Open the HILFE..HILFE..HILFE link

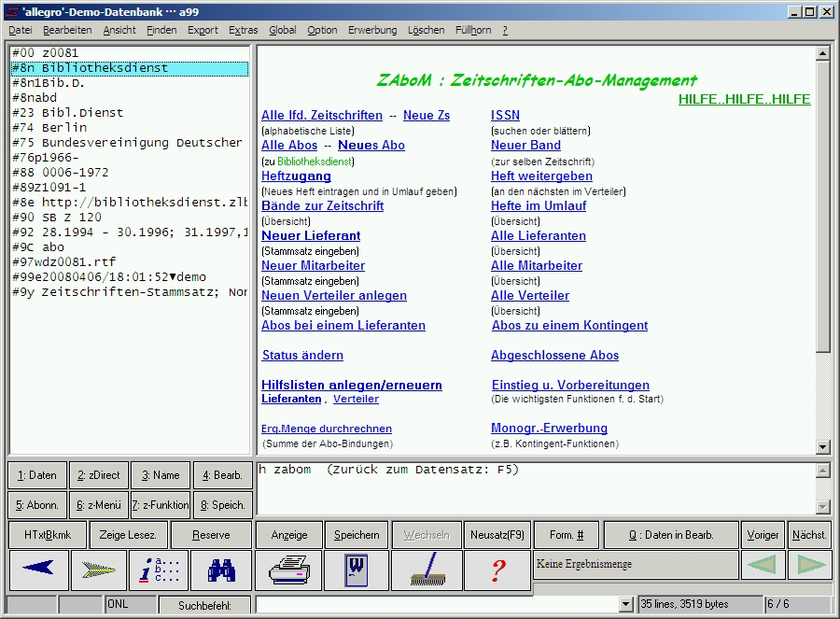coord(744,99)
